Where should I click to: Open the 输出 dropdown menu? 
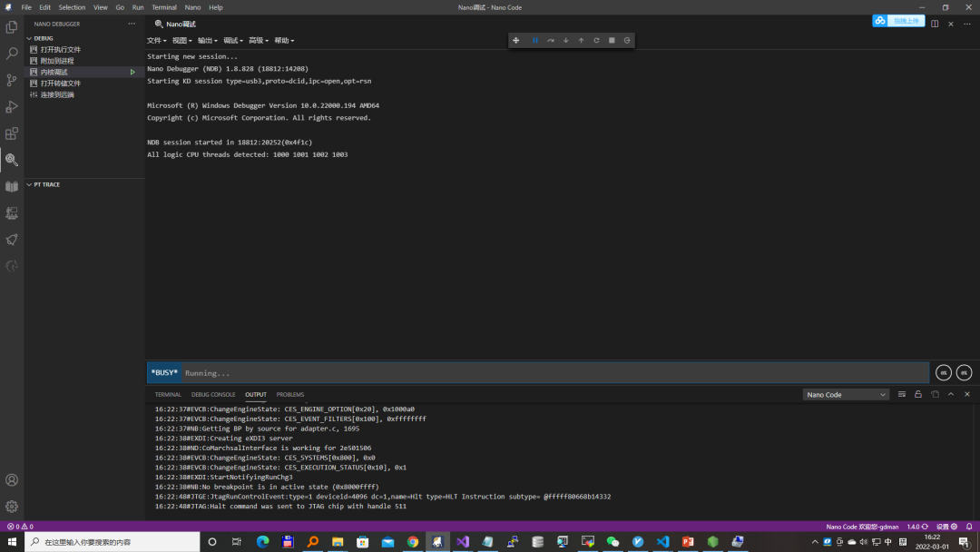coord(208,41)
